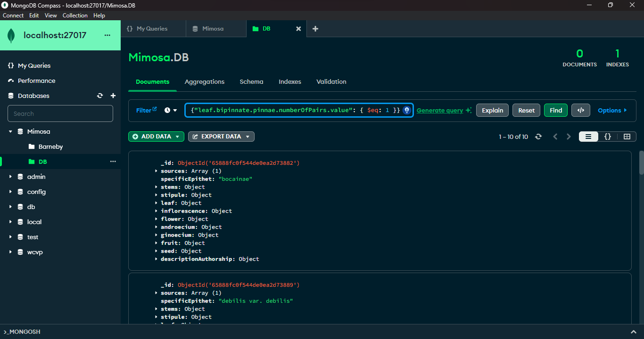Image resolution: width=644 pixels, height=339 pixels.
Task: Expand inflorescence object in bocainae document
Action: [156, 211]
